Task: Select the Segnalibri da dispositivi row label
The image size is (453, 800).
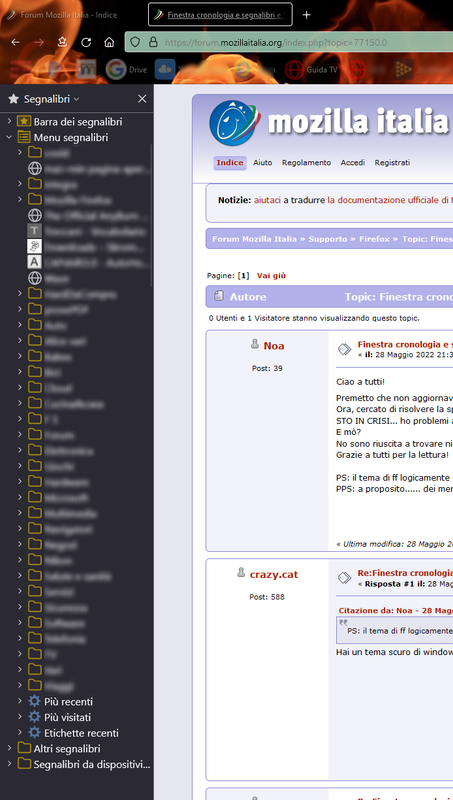Action: pyautogui.click(x=92, y=764)
